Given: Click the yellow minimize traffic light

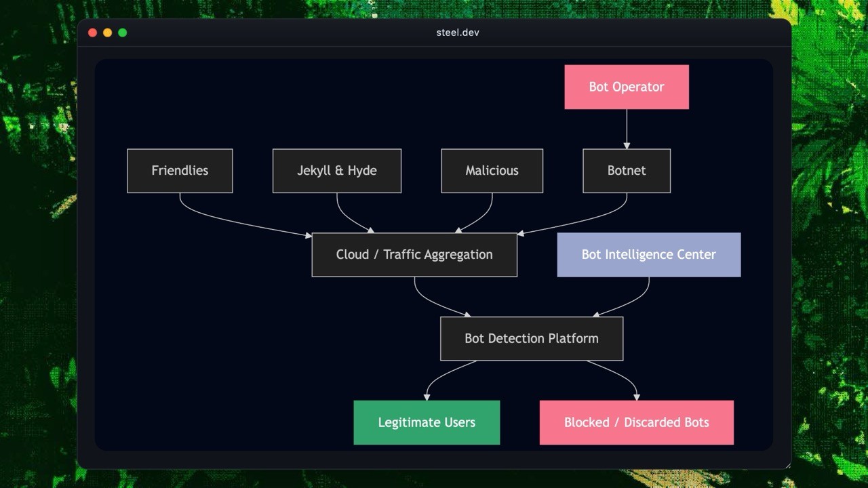Looking at the screenshot, I should (107, 32).
